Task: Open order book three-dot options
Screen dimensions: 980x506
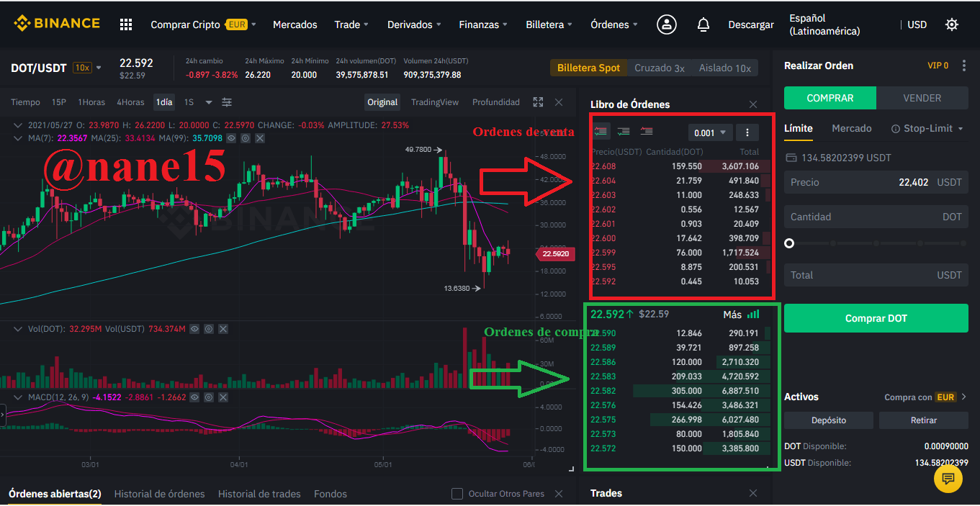Action: click(x=747, y=132)
